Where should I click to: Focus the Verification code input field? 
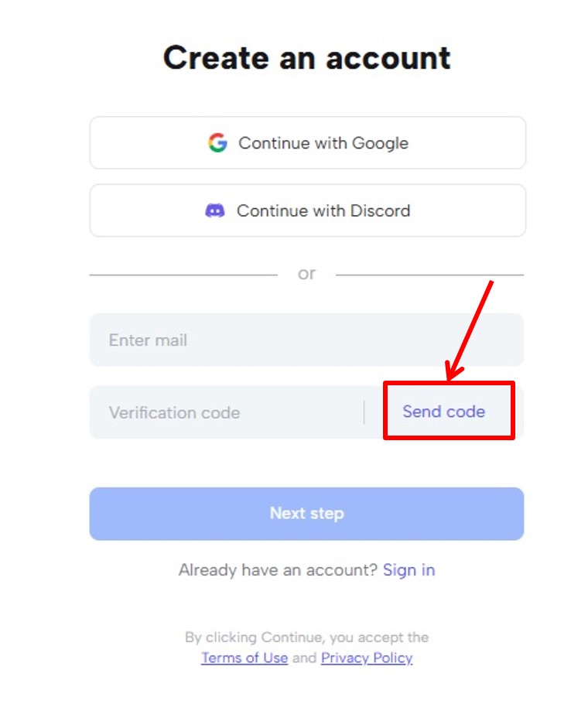coord(224,412)
